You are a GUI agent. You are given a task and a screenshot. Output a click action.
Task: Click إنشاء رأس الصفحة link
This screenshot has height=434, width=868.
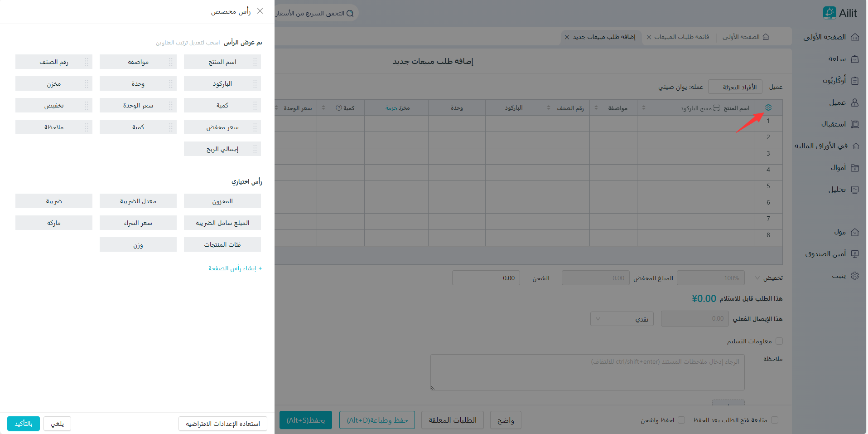(235, 268)
